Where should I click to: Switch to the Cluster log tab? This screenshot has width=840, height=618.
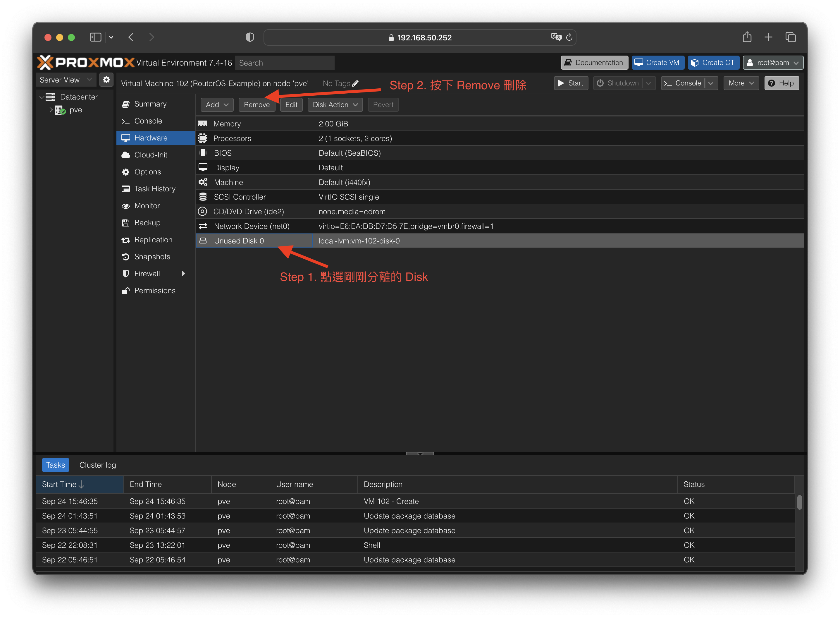tap(98, 465)
